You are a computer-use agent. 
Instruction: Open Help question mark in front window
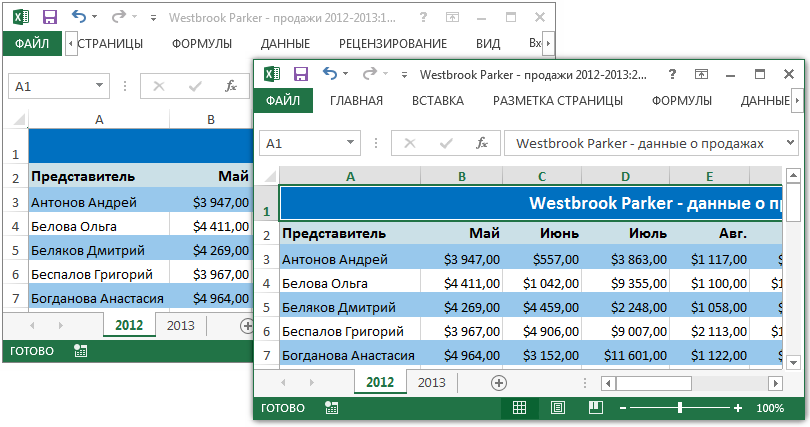coord(672,74)
